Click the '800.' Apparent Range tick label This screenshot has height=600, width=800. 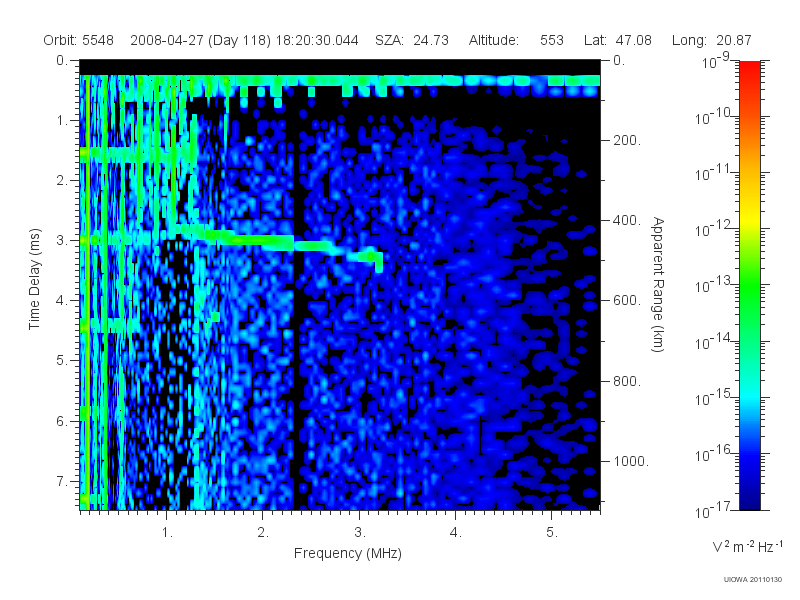point(627,381)
